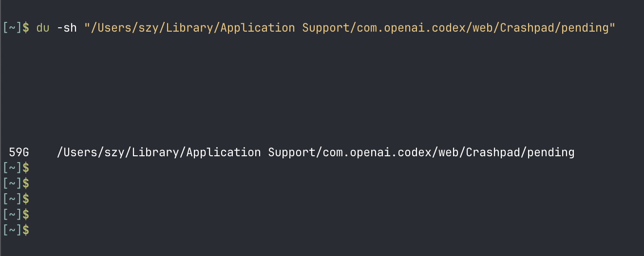Click "szy" in the output path line

[x=115, y=152]
